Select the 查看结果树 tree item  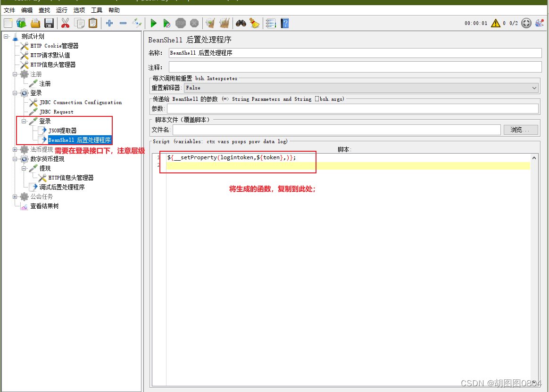(x=45, y=206)
